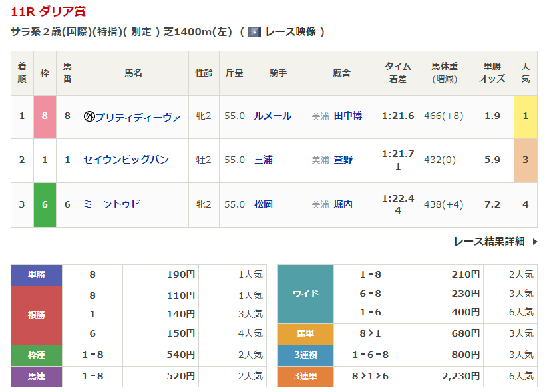Click the yellow popularity rank 1 cell

click(x=525, y=116)
